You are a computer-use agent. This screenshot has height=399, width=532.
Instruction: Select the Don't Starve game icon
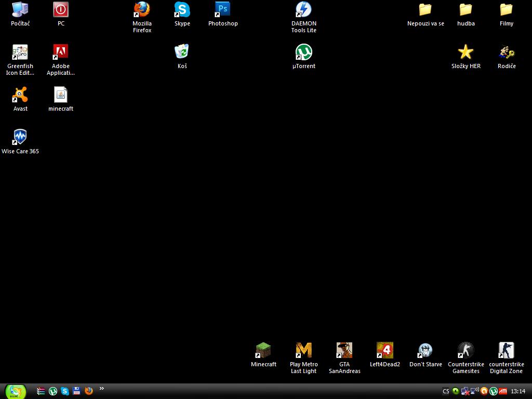[x=425, y=351]
